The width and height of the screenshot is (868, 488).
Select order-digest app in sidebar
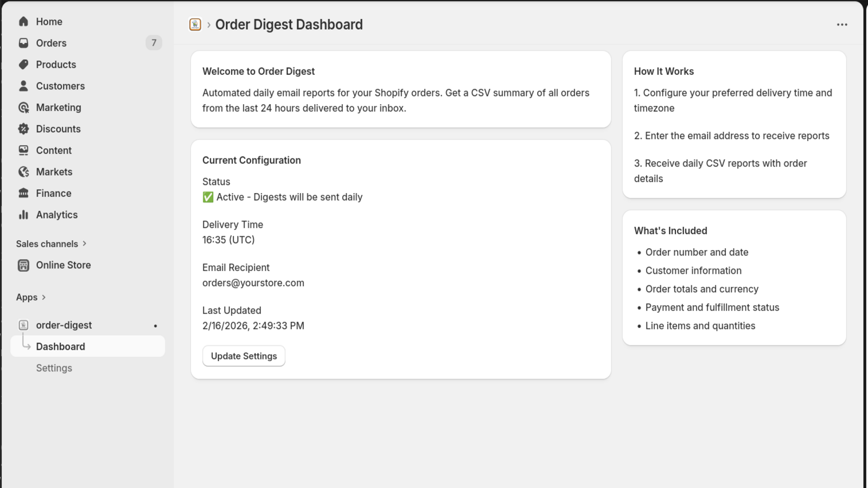64,325
